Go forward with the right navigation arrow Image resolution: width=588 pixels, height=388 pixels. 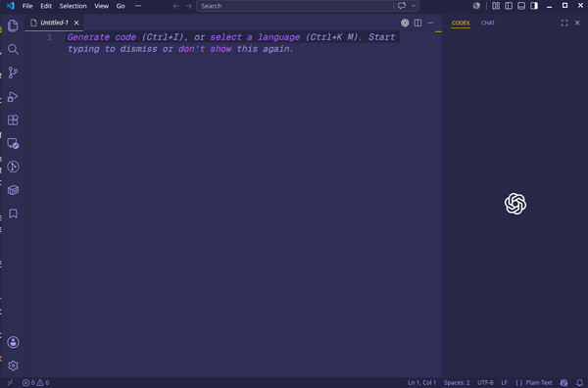(x=188, y=6)
